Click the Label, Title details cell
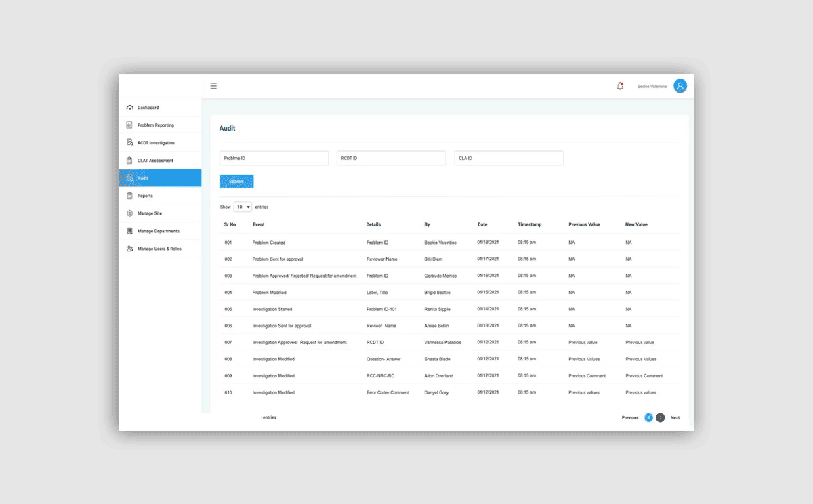Viewport: 813px width, 504px height. coord(377,293)
